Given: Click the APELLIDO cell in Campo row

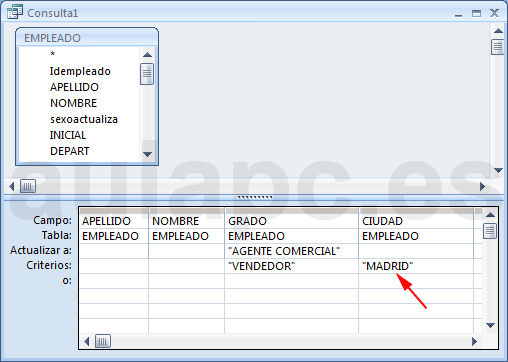Looking at the screenshot, I should point(114,221).
